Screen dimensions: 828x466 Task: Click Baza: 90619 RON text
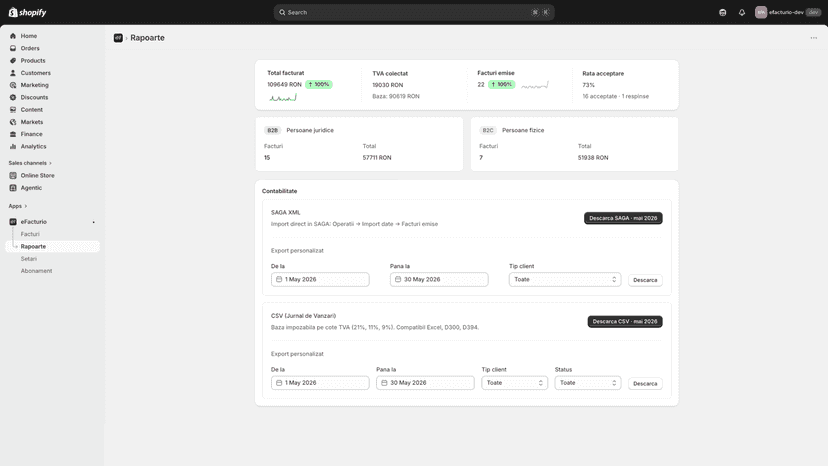pos(396,97)
